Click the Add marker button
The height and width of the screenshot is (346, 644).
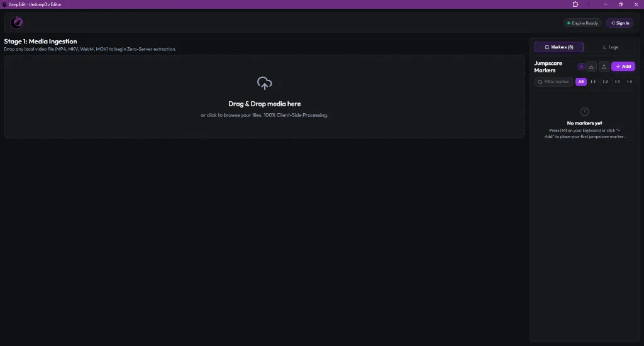point(623,67)
